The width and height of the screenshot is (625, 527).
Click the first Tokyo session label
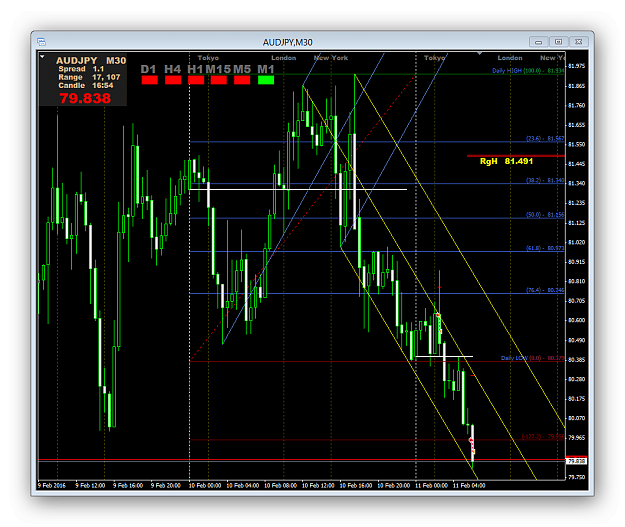tap(208, 58)
